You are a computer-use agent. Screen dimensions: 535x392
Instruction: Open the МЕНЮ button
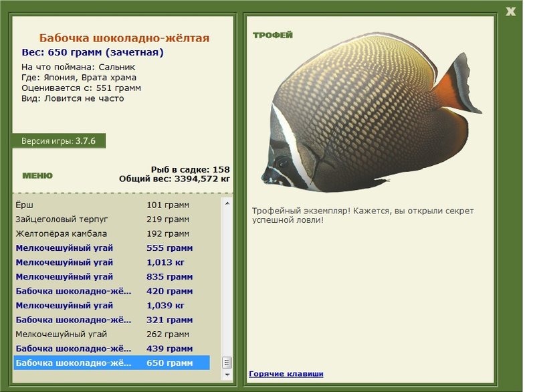point(37,176)
